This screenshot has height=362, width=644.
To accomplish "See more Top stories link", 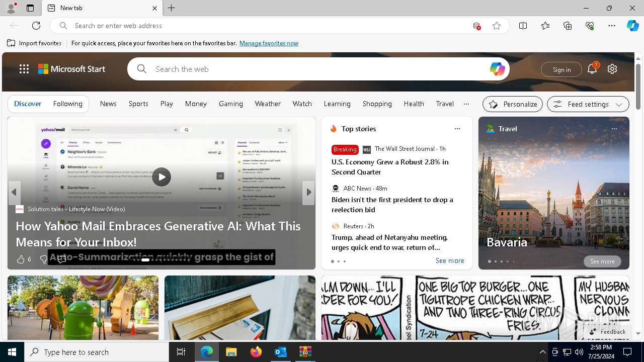I will click(450, 260).
